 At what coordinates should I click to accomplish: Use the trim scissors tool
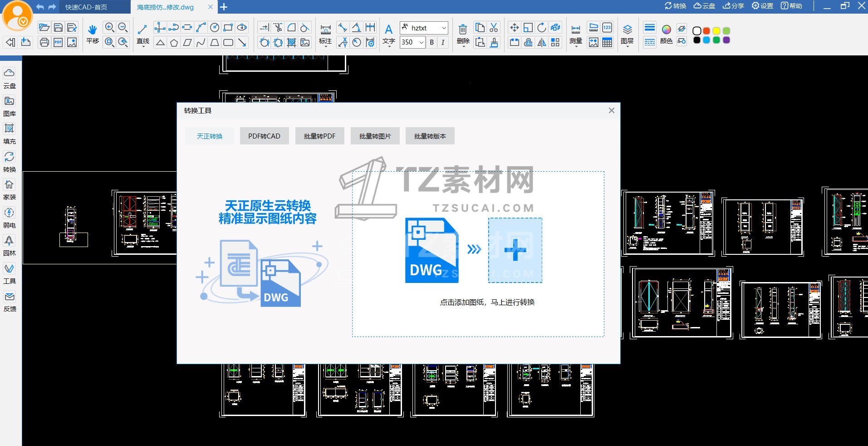point(278,28)
